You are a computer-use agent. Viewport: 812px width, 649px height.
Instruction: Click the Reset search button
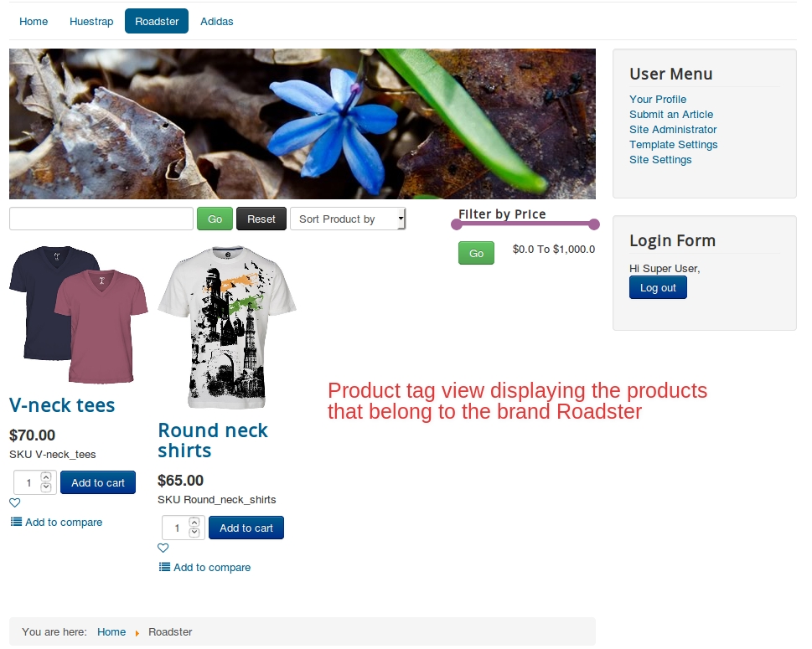[261, 219]
